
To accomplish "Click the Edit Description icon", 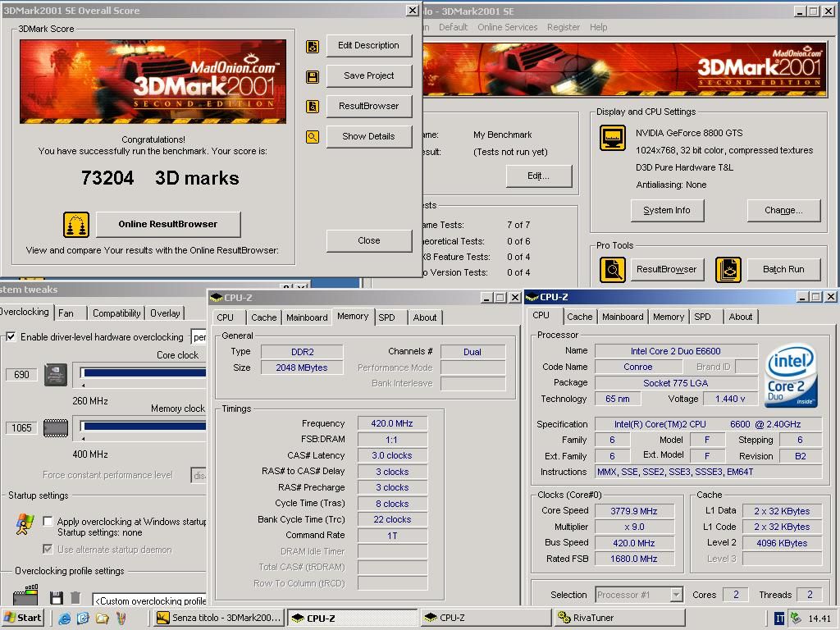I will 313,47.
